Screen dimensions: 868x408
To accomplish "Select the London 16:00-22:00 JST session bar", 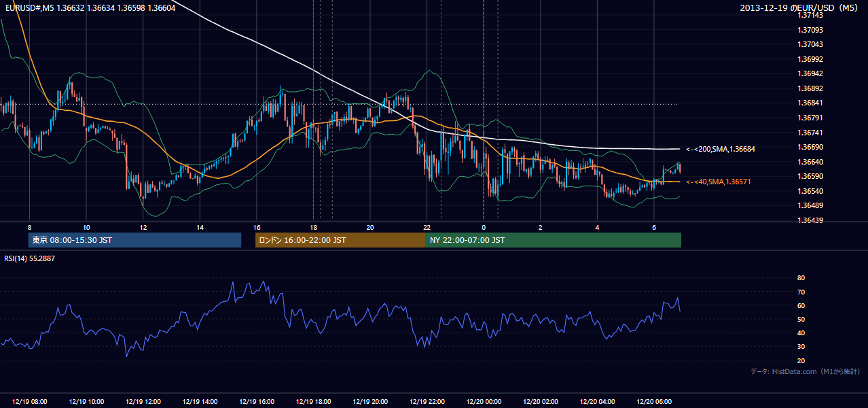I will (340, 240).
